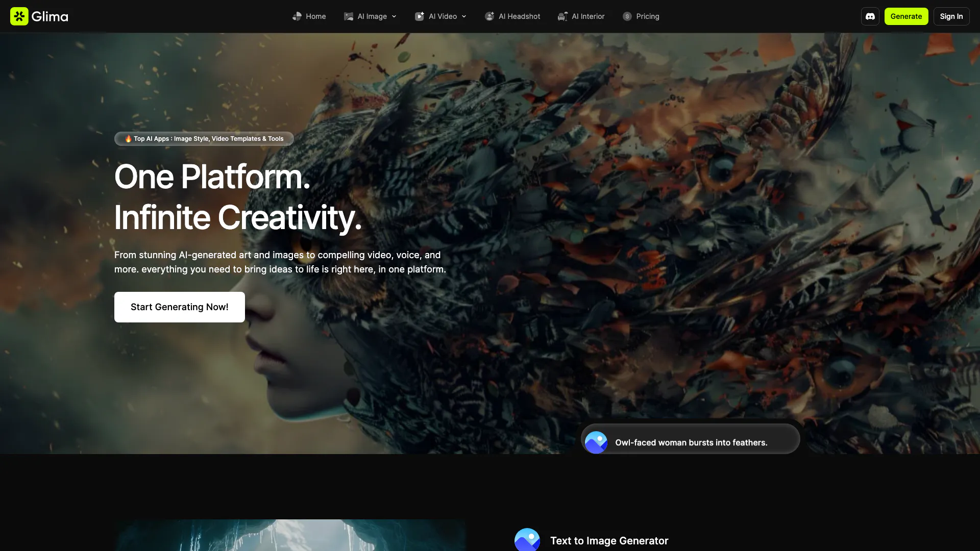The image size is (980, 551).
Task: Click the Top AI Apps banner pill
Action: [204, 139]
